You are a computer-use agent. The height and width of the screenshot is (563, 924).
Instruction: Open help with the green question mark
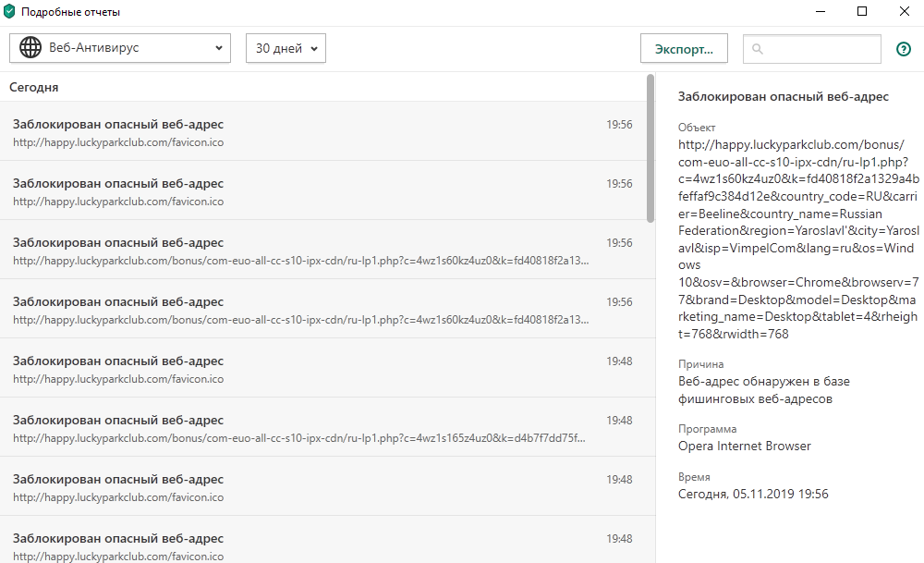point(904,49)
